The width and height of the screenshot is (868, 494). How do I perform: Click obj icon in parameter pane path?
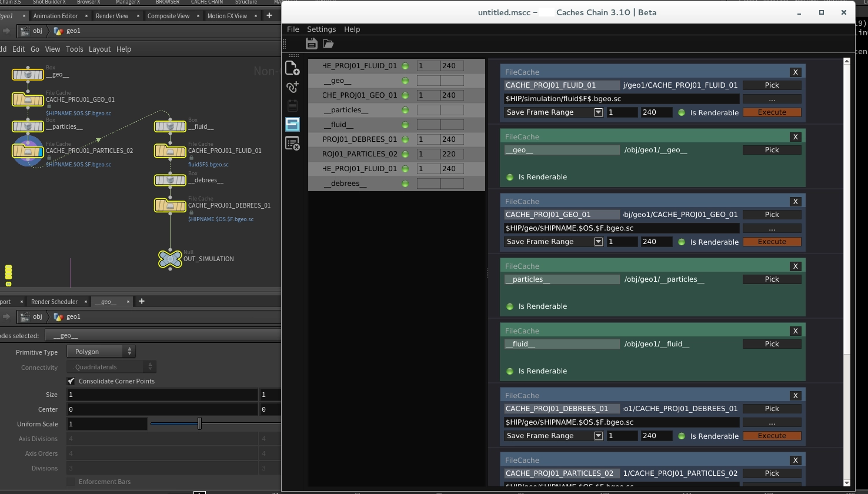25,316
